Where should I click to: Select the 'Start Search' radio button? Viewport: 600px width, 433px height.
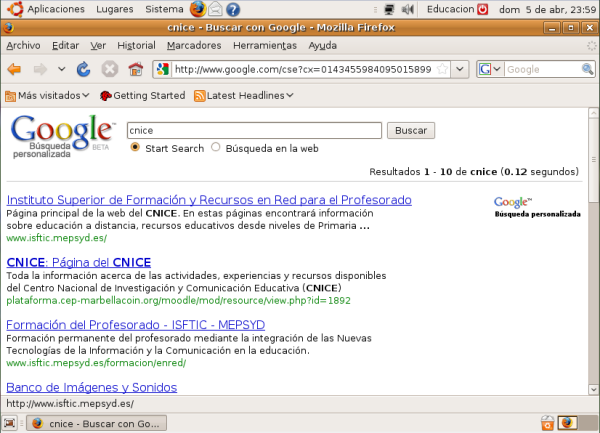(136, 148)
